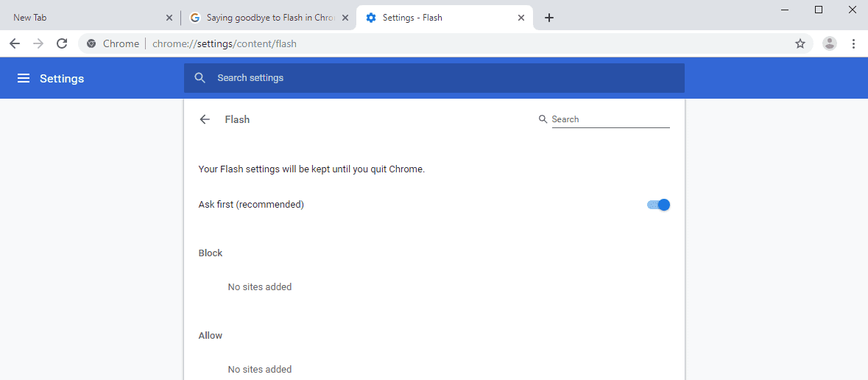Click the magnifier icon beside Flash Search field

pyautogui.click(x=543, y=119)
